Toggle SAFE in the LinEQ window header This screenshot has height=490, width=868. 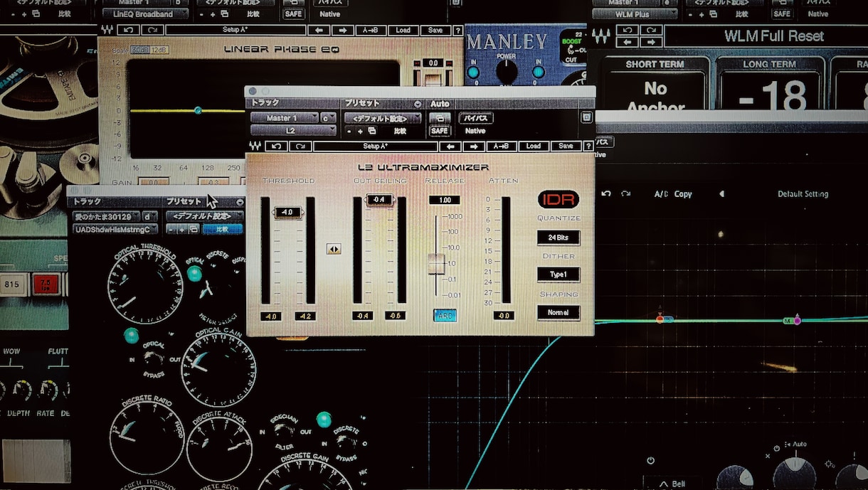coord(292,14)
